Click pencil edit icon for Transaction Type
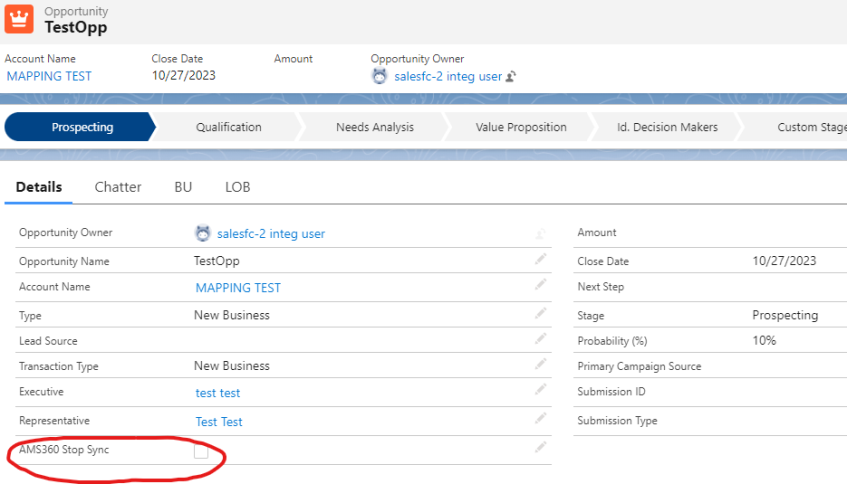This screenshot has height=484, width=847. coord(540,364)
